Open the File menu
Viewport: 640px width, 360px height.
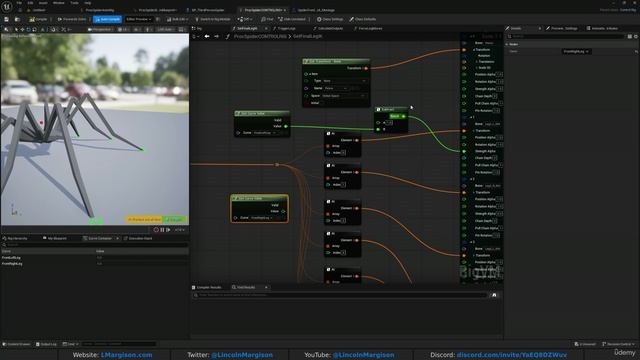coord(19,3)
